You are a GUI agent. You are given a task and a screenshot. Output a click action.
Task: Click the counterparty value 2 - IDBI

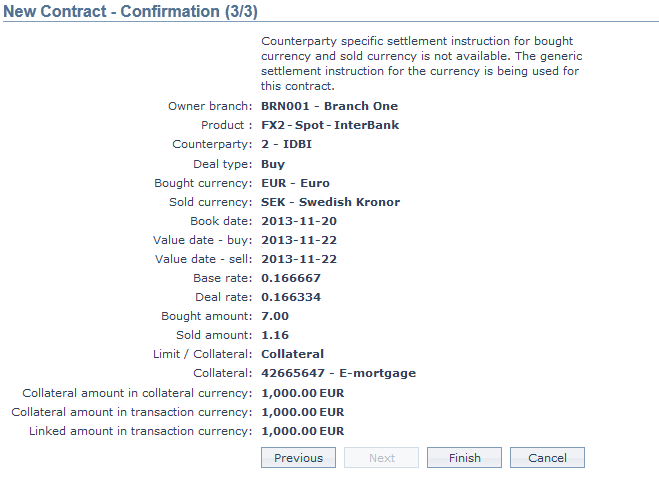pyautogui.click(x=286, y=144)
